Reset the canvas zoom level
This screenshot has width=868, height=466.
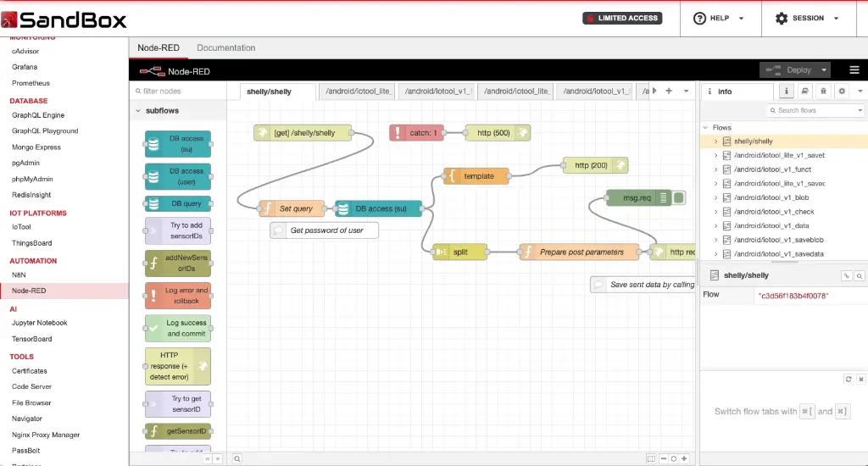(x=674, y=459)
